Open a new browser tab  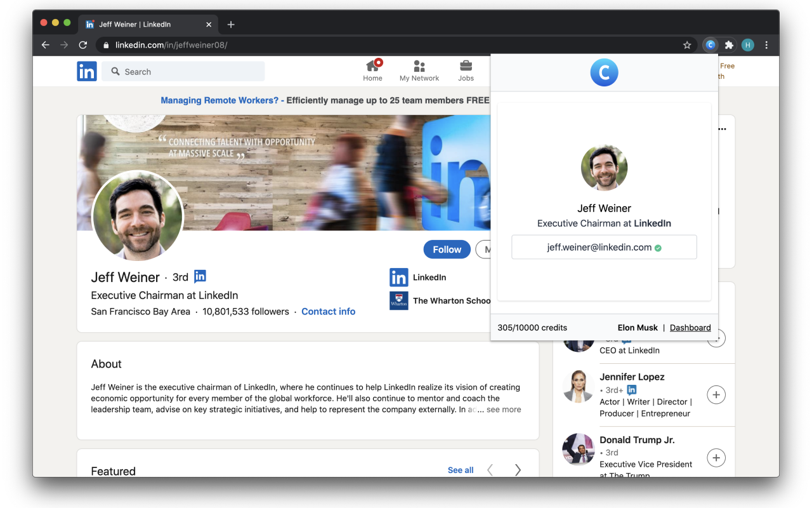click(x=231, y=24)
